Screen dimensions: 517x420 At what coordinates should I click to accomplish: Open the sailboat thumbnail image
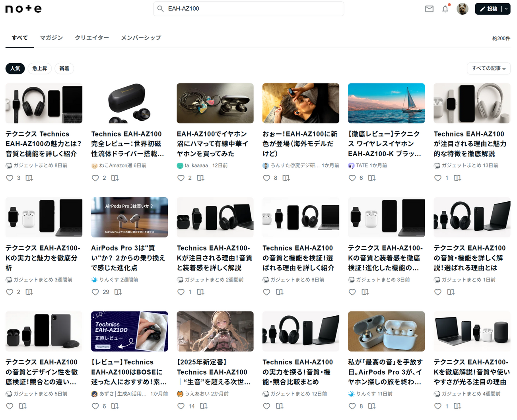tap(386, 103)
